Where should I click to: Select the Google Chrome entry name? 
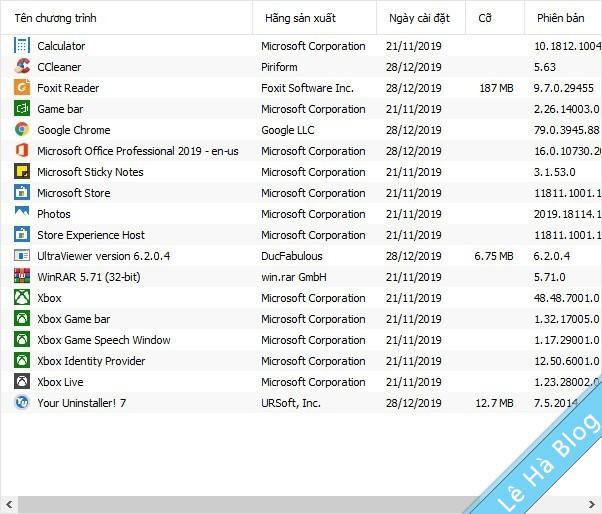74,130
